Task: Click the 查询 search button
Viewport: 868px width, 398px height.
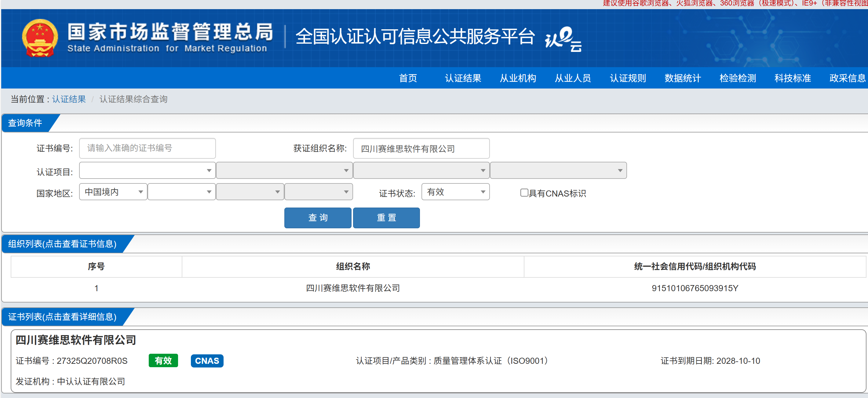Action: tap(317, 218)
